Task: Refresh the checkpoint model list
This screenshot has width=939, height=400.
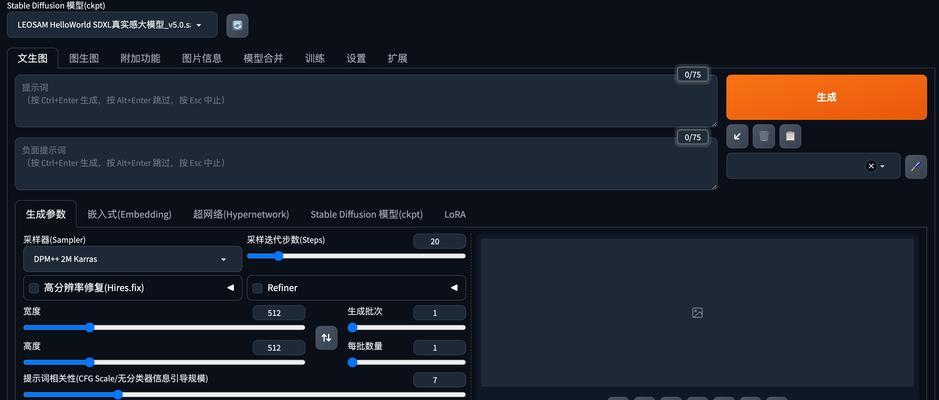Action: pyautogui.click(x=237, y=25)
